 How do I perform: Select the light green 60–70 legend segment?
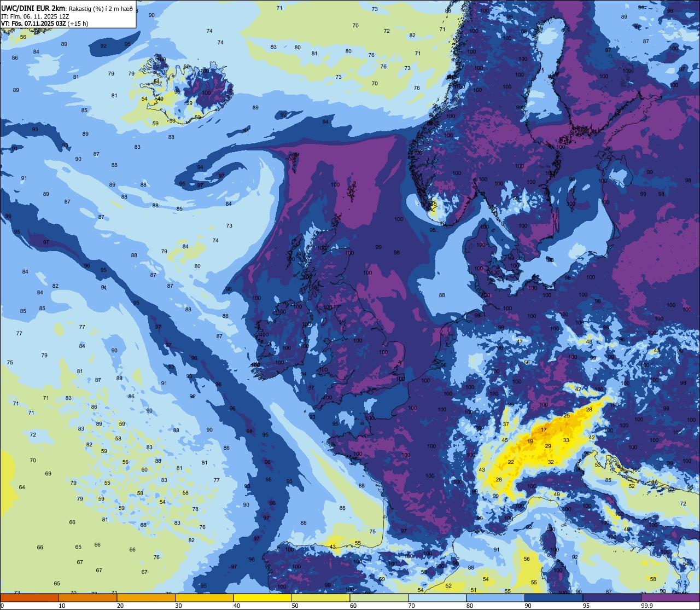[379, 598]
